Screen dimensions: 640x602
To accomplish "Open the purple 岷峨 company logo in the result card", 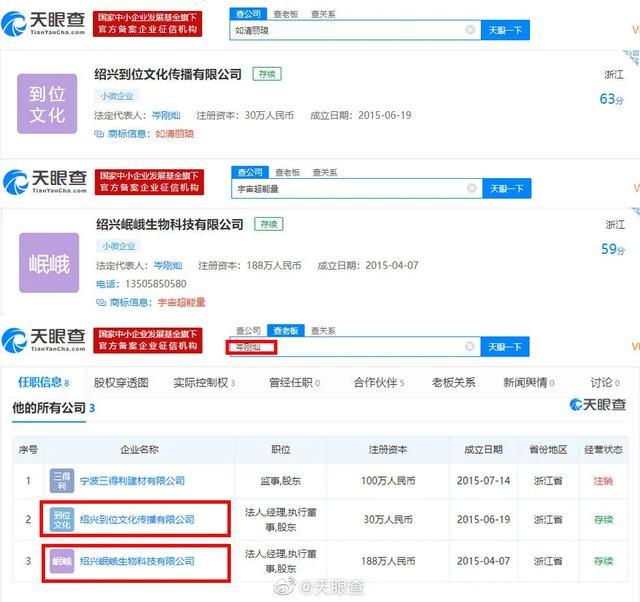I will pos(49,262).
